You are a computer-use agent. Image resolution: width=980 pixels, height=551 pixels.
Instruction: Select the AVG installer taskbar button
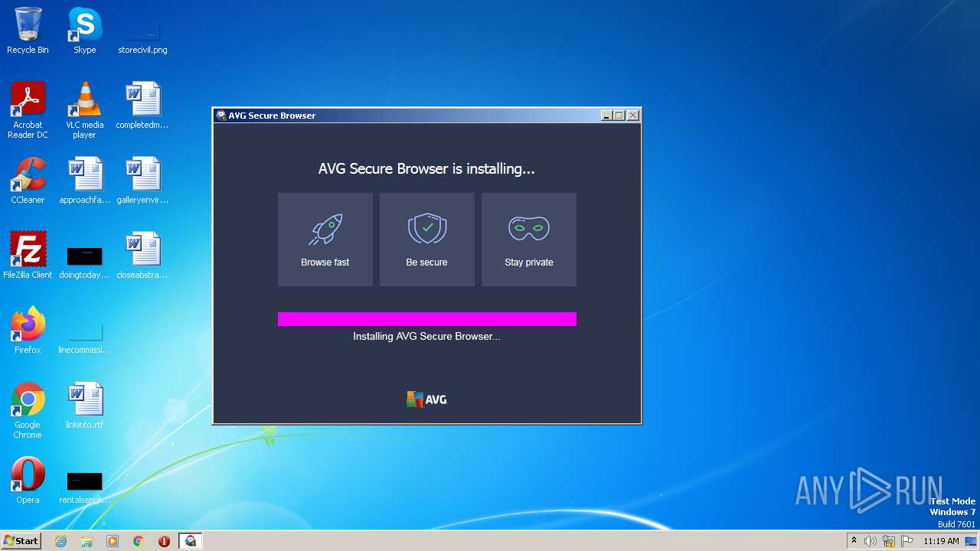(x=190, y=541)
